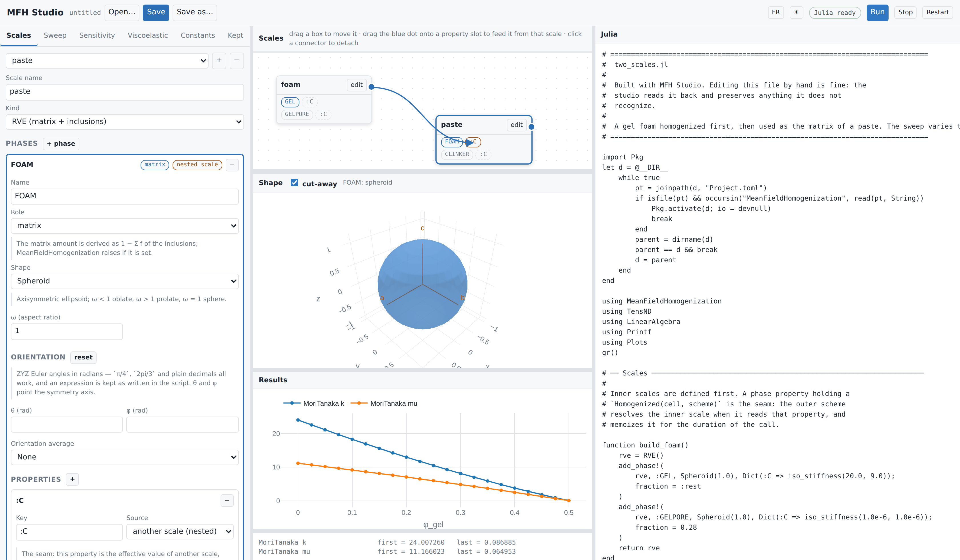Click the :C slot next to CLINKER
The image size is (960, 560).
[483, 154]
